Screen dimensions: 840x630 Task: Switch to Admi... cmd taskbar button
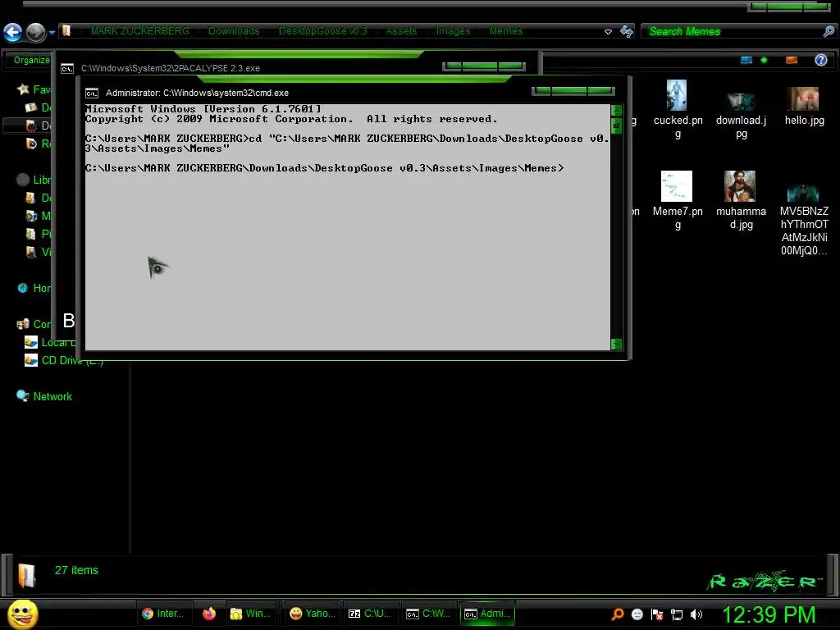487,614
